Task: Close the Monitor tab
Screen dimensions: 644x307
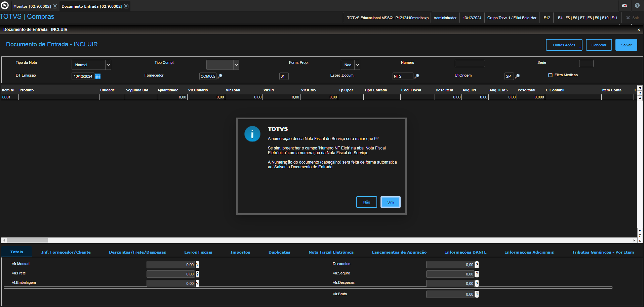Action: pyautogui.click(x=55, y=6)
